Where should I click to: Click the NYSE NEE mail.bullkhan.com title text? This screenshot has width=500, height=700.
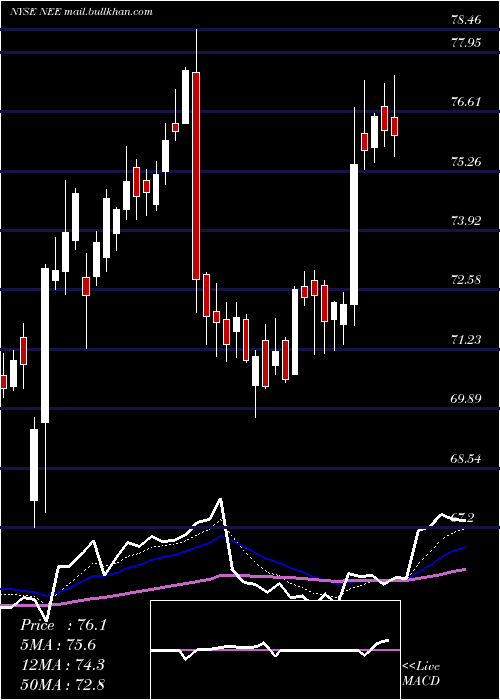tap(82, 12)
